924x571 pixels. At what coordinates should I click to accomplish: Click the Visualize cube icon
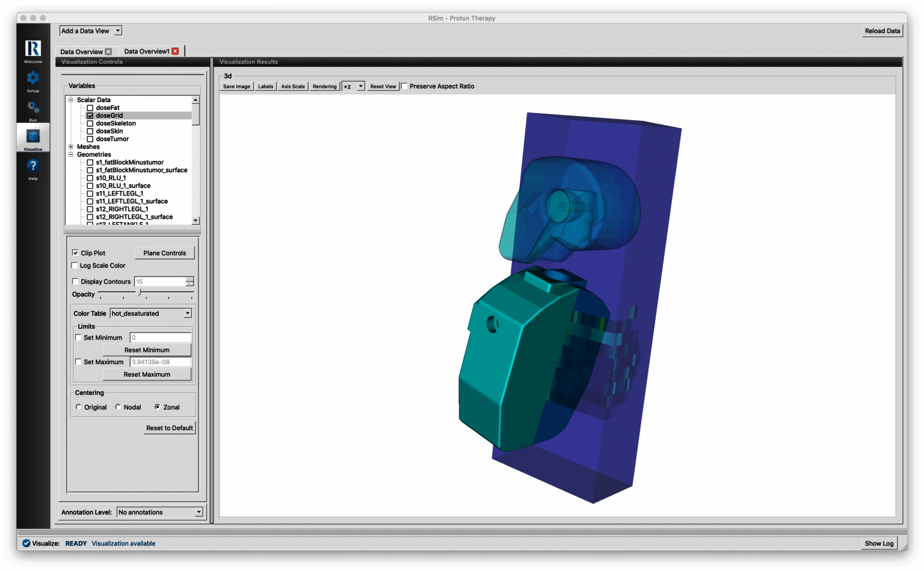coord(32,137)
